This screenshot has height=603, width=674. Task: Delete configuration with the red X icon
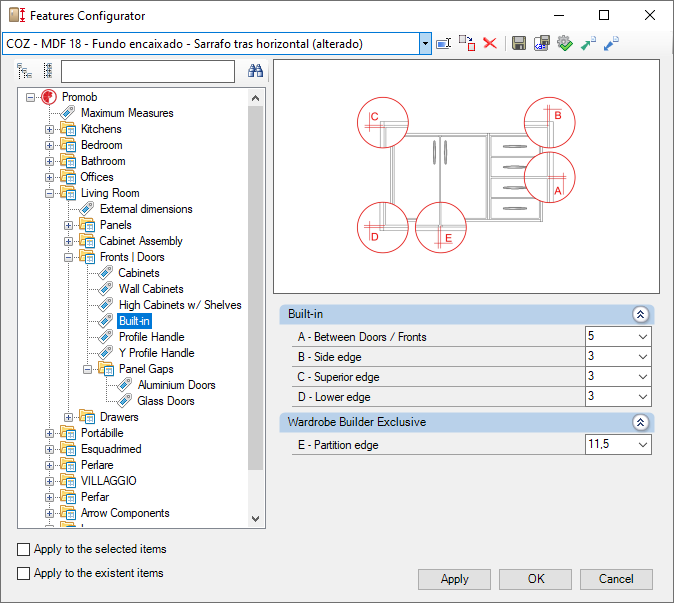pyautogui.click(x=490, y=43)
